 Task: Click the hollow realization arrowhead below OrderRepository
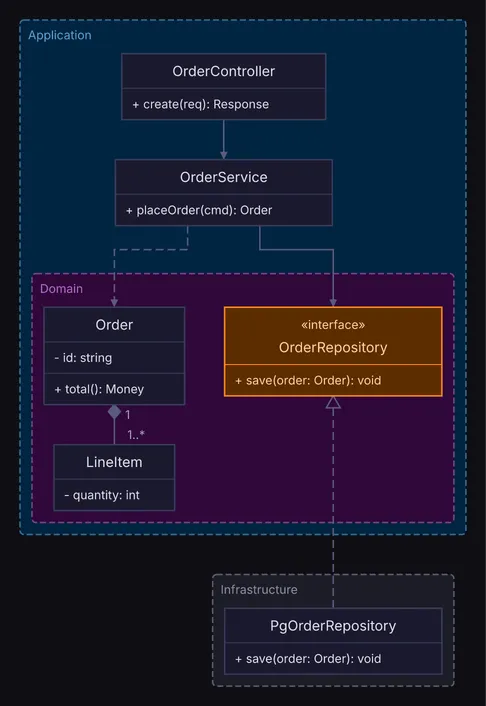(333, 403)
